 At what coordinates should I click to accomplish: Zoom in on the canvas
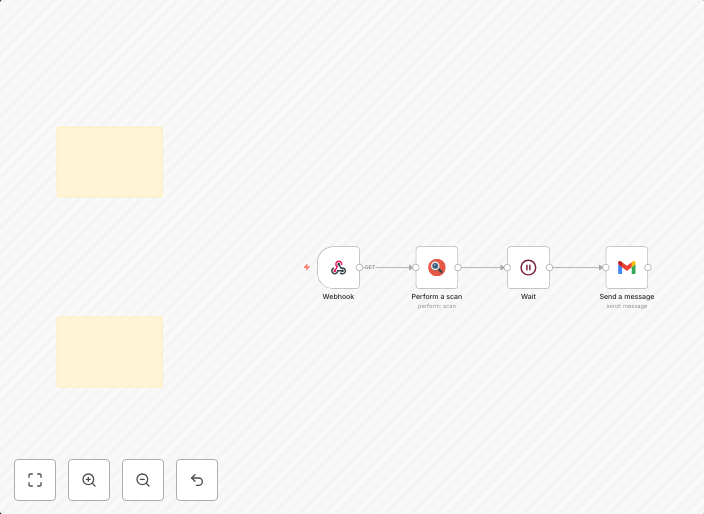tap(89, 480)
